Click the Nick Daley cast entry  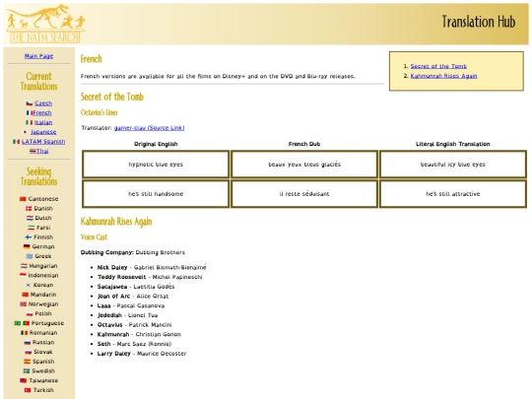[x=152, y=267]
